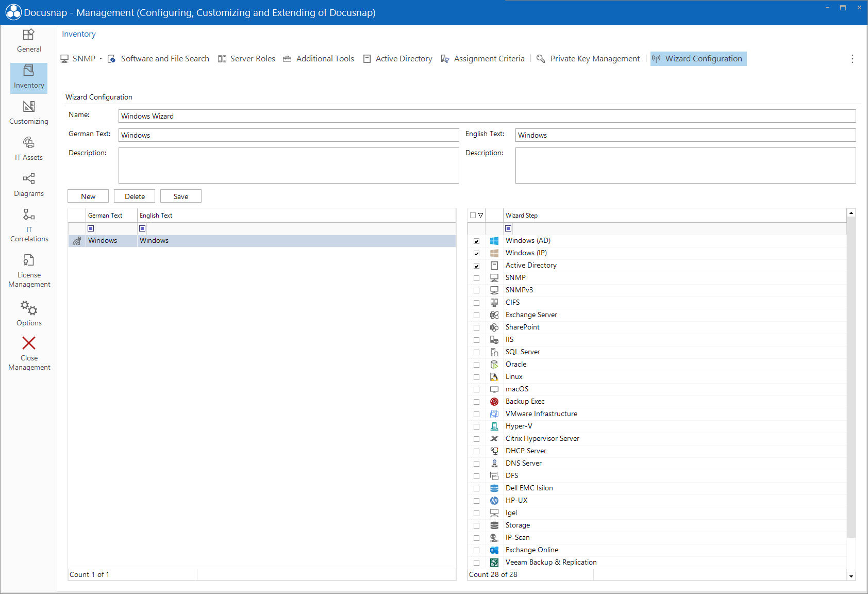Image resolution: width=868 pixels, height=594 pixels.
Task: Click the wizard steps scrollbar down arrow
Action: point(852,576)
